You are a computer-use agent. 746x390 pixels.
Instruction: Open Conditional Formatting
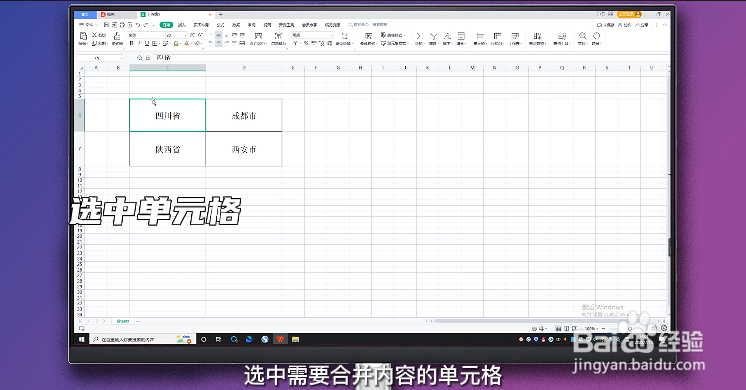coord(368,38)
